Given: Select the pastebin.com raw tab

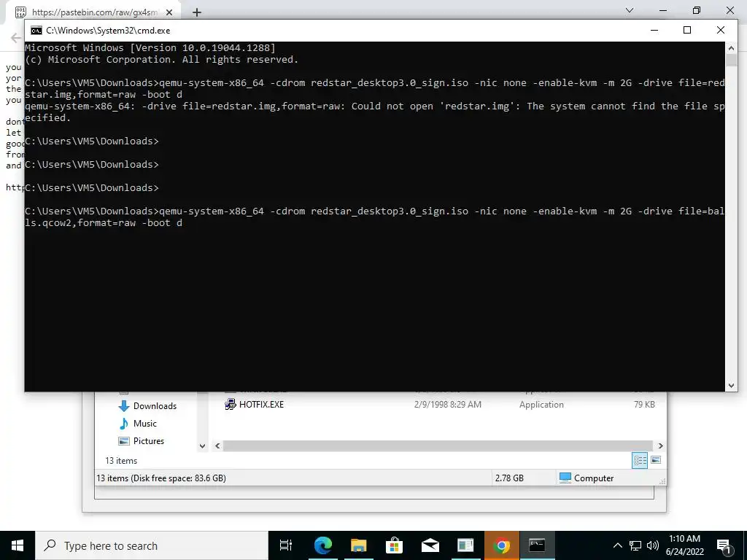Looking at the screenshot, I should [x=93, y=12].
